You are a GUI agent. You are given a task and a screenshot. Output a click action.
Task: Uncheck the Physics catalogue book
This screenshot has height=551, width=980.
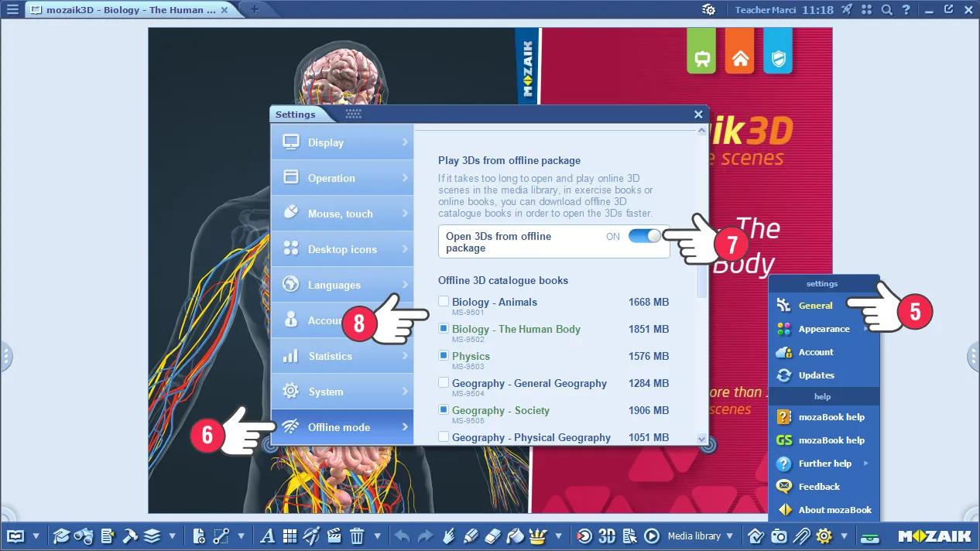click(x=444, y=356)
